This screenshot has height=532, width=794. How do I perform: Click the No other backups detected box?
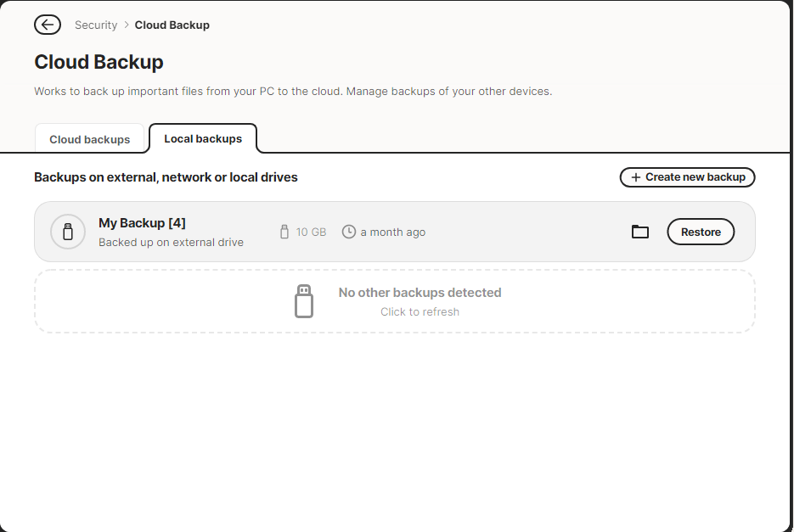tap(395, 301)
